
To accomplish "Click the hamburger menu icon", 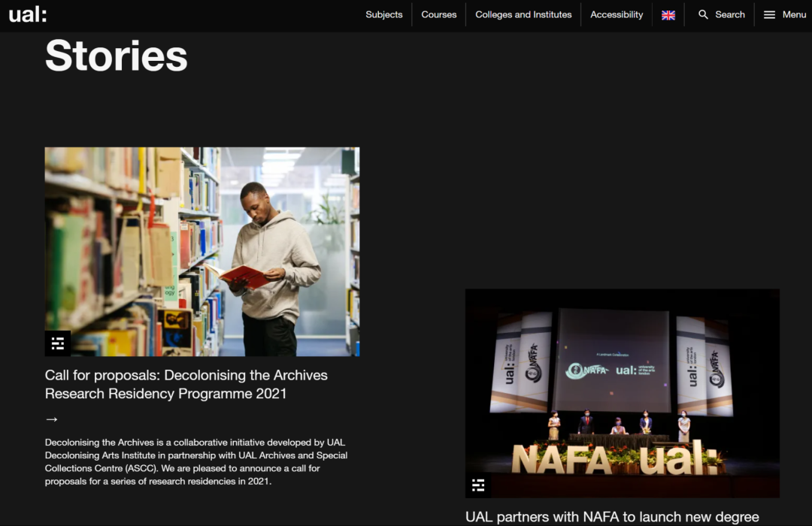I will click(x=769, y=14).
